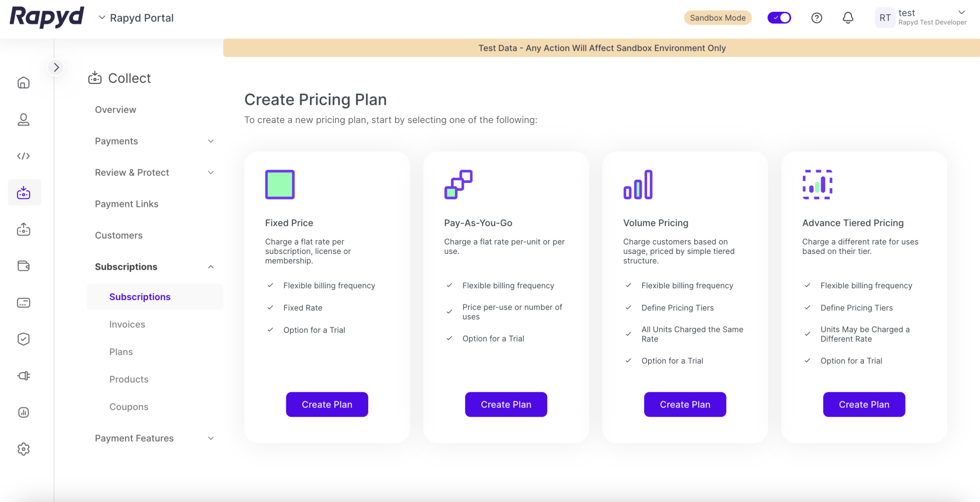Open the user profile icon in sidebar
Screen dimensions: 980x502
(24, 120)
